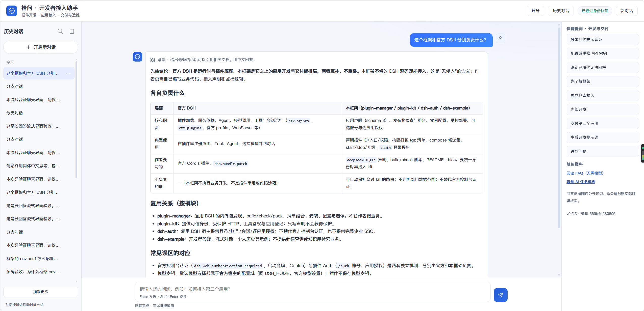Image resolution: width=644 pixels, height=311 pixels.
Task: Select quick prompt 交付第二个应用
Action: tap(603, 124)
